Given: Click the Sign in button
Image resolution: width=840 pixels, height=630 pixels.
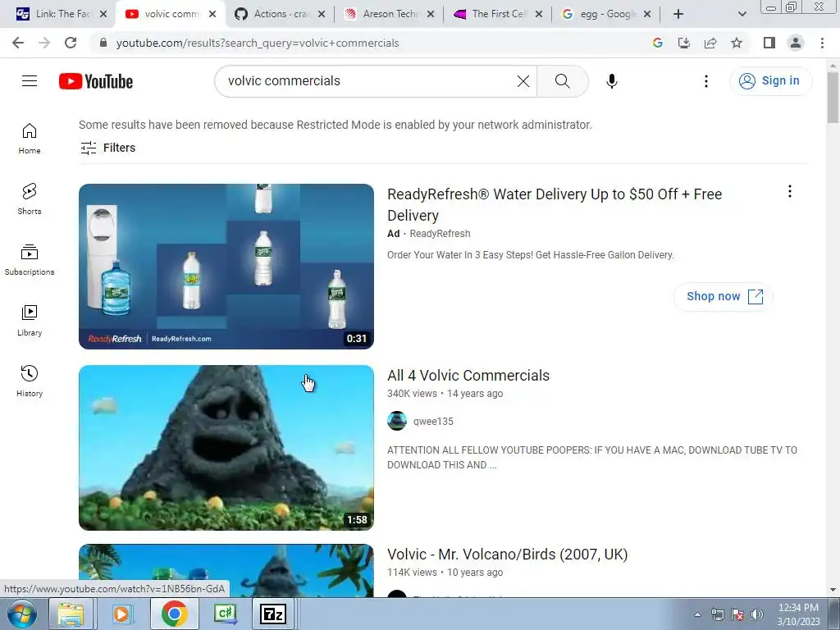Looking at the screenshot, I should pos(770,81).
